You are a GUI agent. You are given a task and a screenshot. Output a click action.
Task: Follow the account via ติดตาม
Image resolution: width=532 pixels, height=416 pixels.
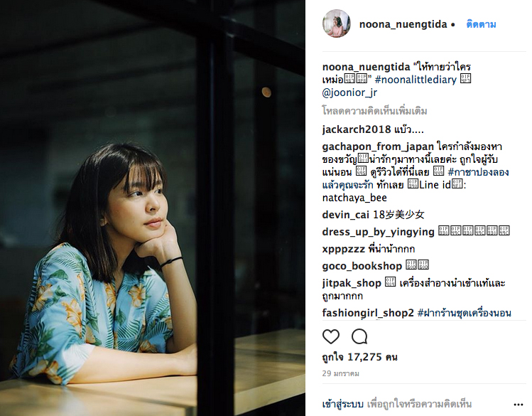[x=481, y=24]
